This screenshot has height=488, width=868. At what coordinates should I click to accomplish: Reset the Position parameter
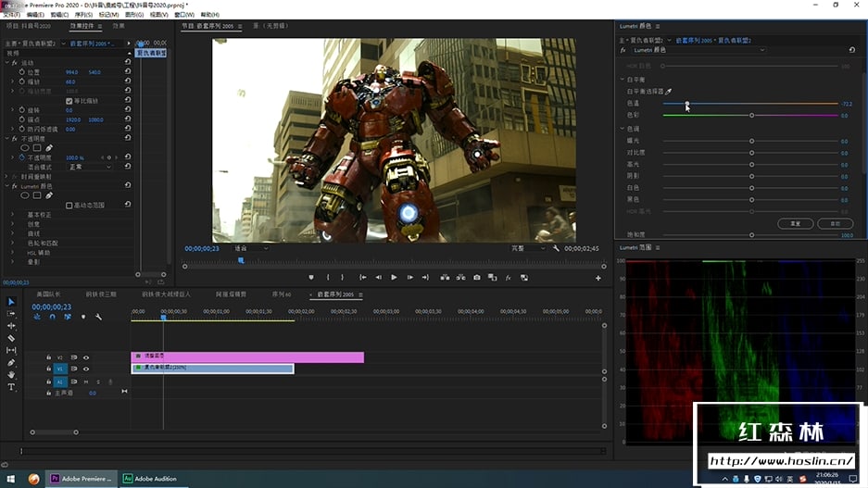[x=128, y=71]
